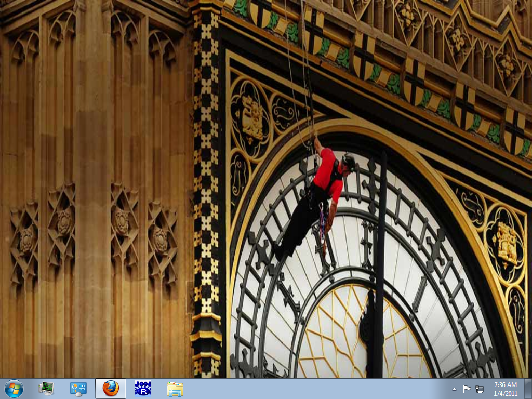532x399 pixels.
Task: Open the blue R application taskbar icon
Action: tap(143, 389)
